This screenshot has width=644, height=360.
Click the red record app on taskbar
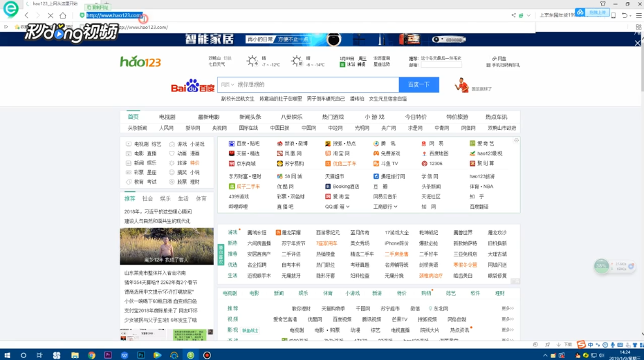pyautogui.click(x=207, y=355)
